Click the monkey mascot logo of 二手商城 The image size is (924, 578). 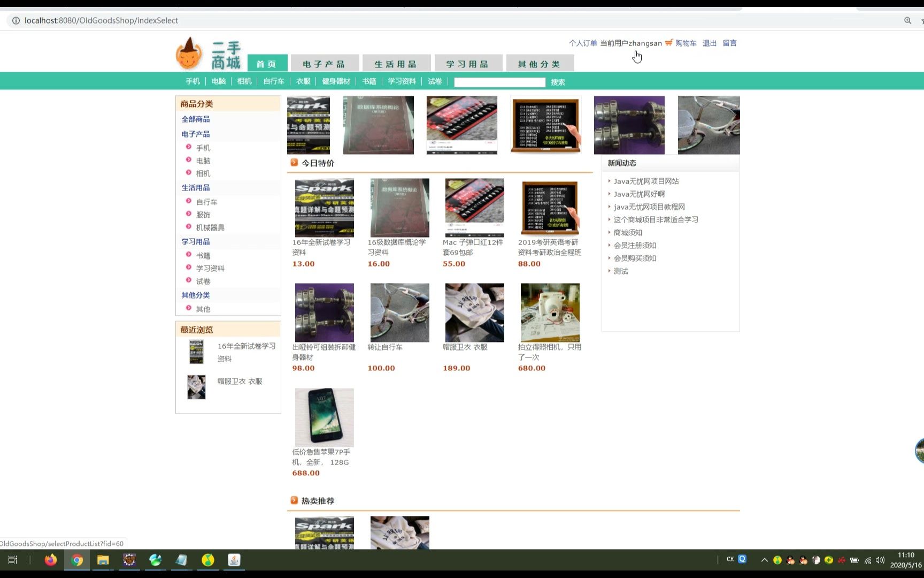pyautogui.click(x=191, y=54)
